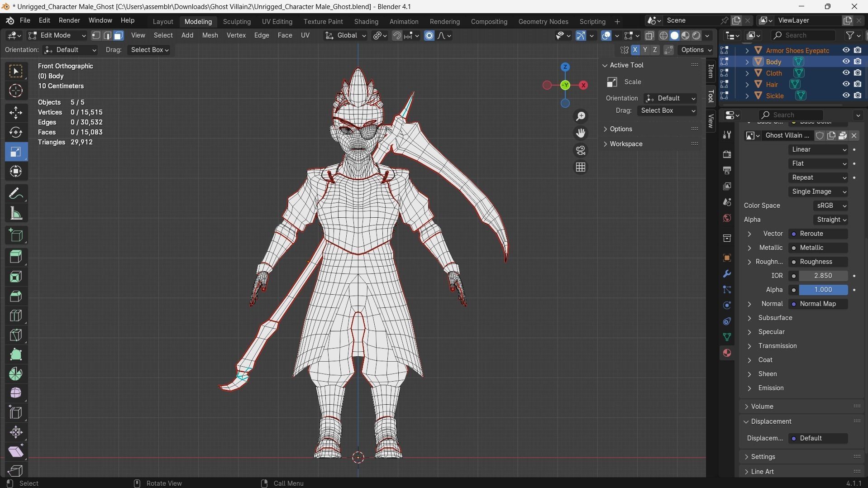Select the Measure tool
Screen dimensions: 868x488
pyautogui.click(x=16, y=213)
